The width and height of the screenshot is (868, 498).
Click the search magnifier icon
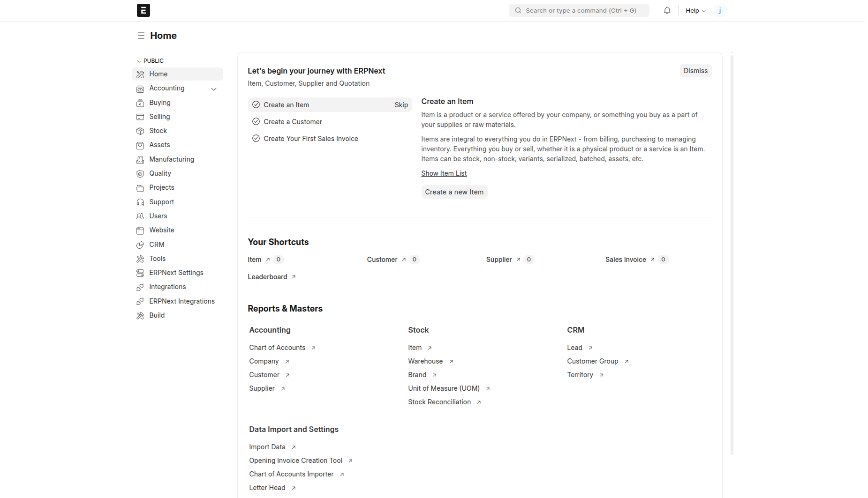point(518,10)
